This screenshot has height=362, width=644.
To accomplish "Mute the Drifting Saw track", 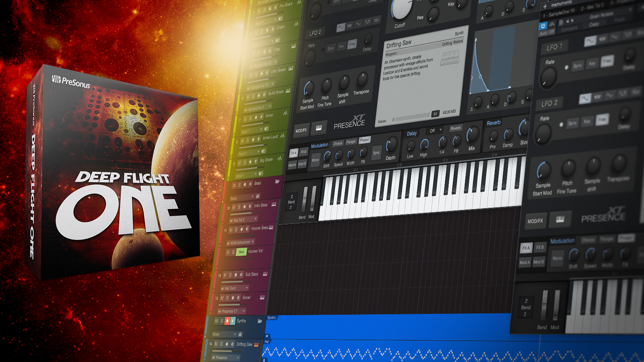I will click(x=216, y=344).
